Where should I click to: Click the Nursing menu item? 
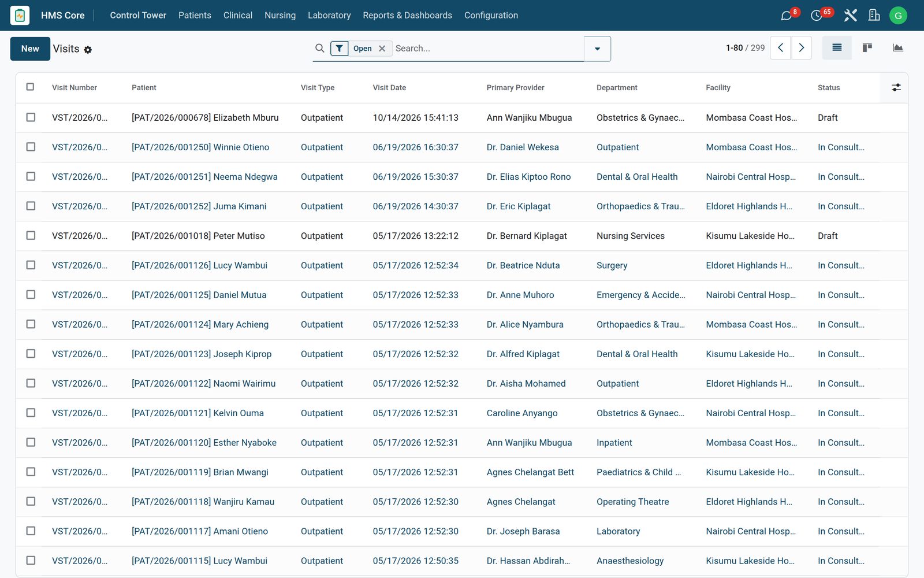(x=280, y=16)
